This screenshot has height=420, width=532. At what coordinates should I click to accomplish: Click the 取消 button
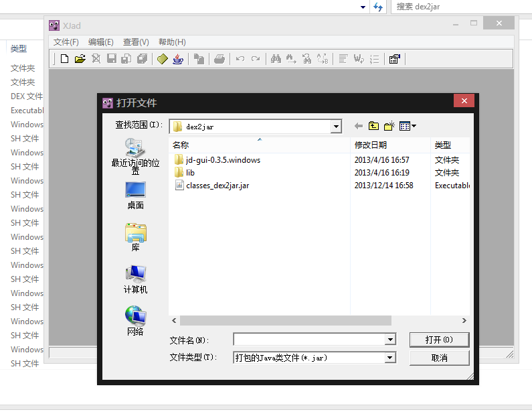coord(440,358)
